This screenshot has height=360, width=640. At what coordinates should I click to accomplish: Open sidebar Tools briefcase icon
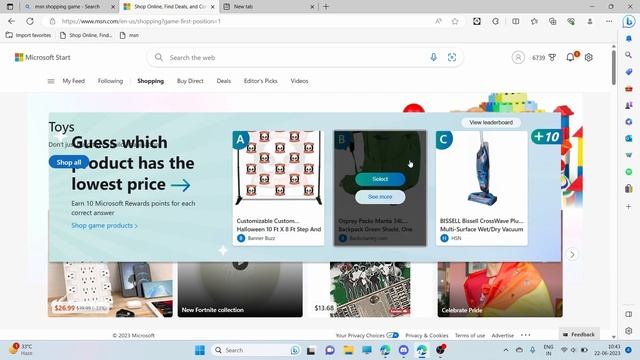[x=629, y=89]
